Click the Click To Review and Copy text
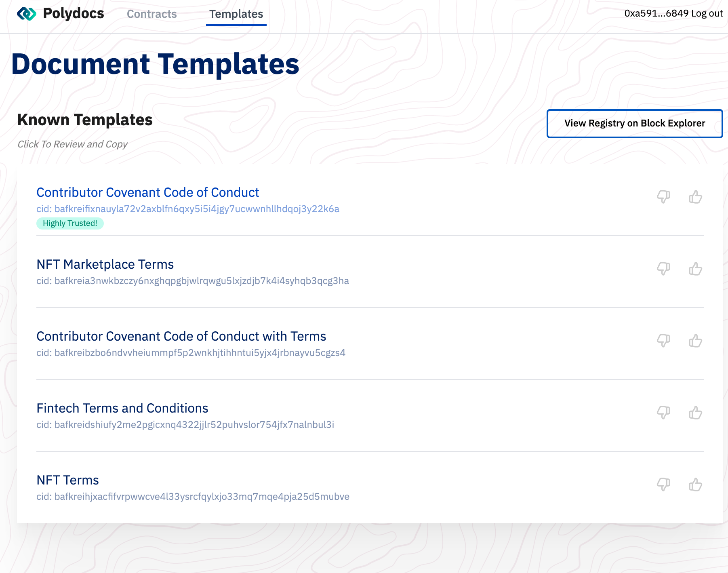 point(72,144)
